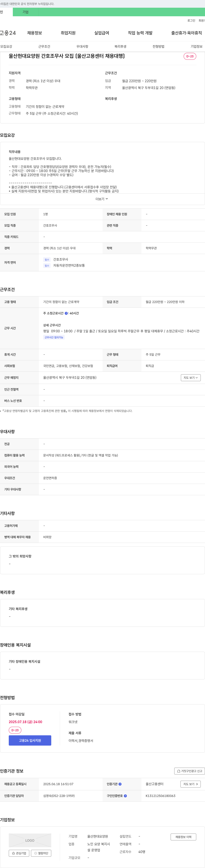Click 모집 인원 value 1명
The width and height of the screenshot is (205, 868).
coord(45,214)
